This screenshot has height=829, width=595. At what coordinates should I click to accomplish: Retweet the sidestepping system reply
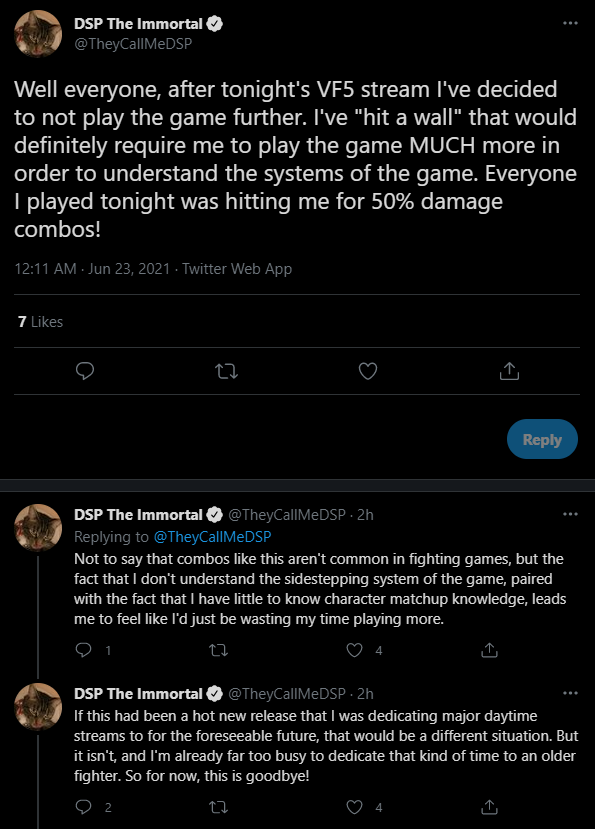pyautogui.click(x=218, y=650)
